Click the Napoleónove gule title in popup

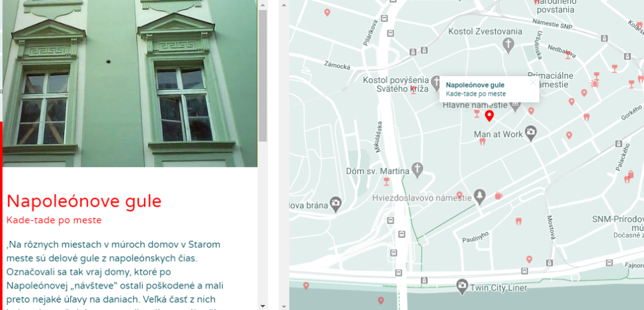tap(475, 84)
